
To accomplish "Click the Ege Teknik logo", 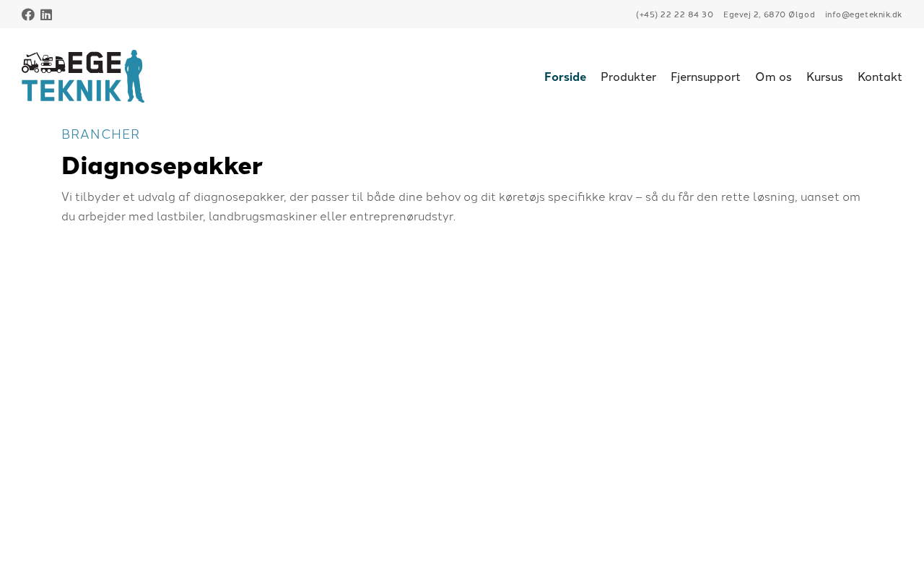I will [83, 77].
